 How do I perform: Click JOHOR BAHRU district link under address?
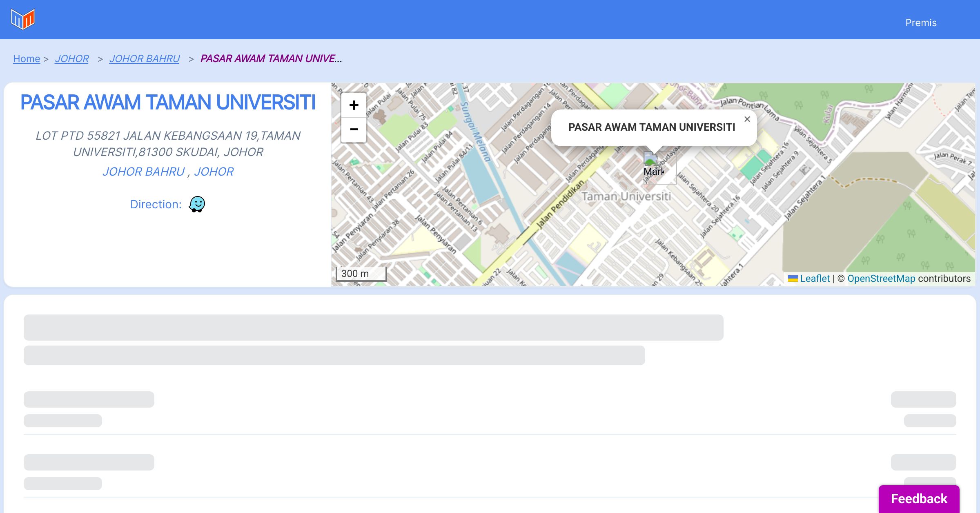[x=144, y=172]
